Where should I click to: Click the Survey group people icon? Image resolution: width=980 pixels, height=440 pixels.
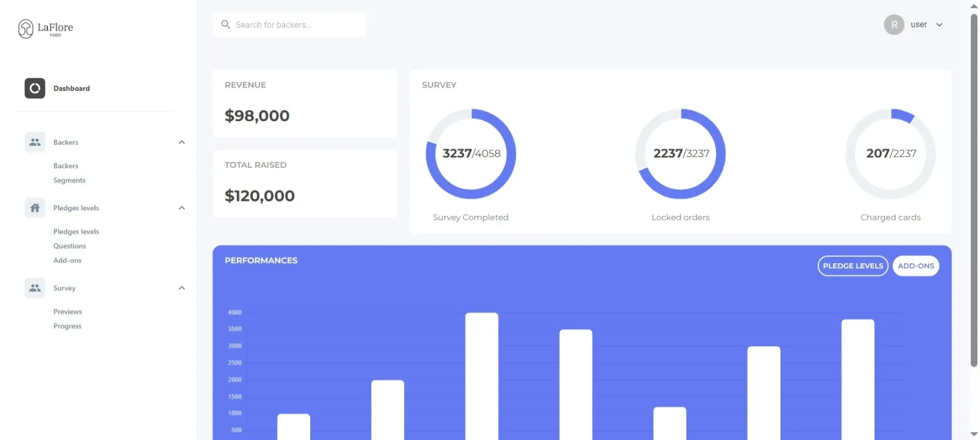(x=35, y=288)
